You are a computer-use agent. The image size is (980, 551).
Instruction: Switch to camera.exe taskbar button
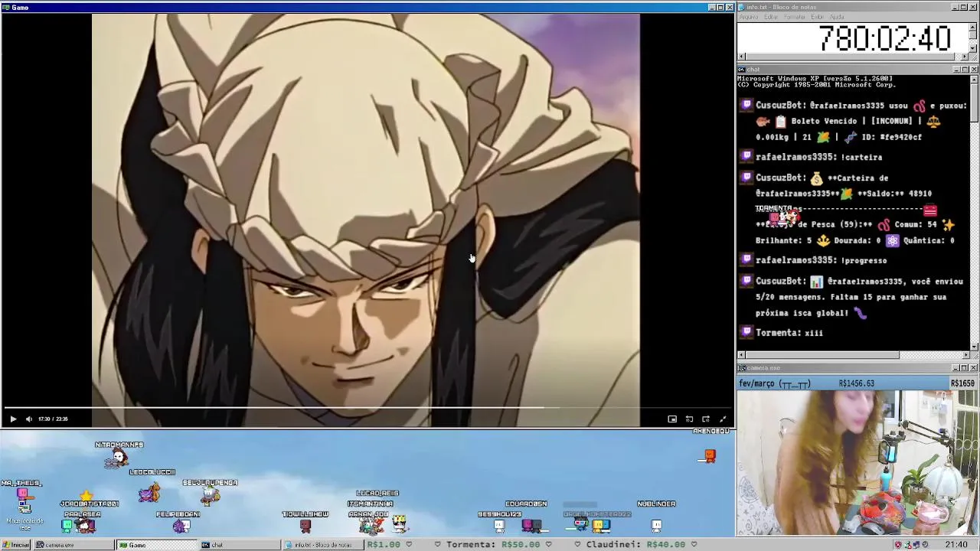tap(73, 545)
